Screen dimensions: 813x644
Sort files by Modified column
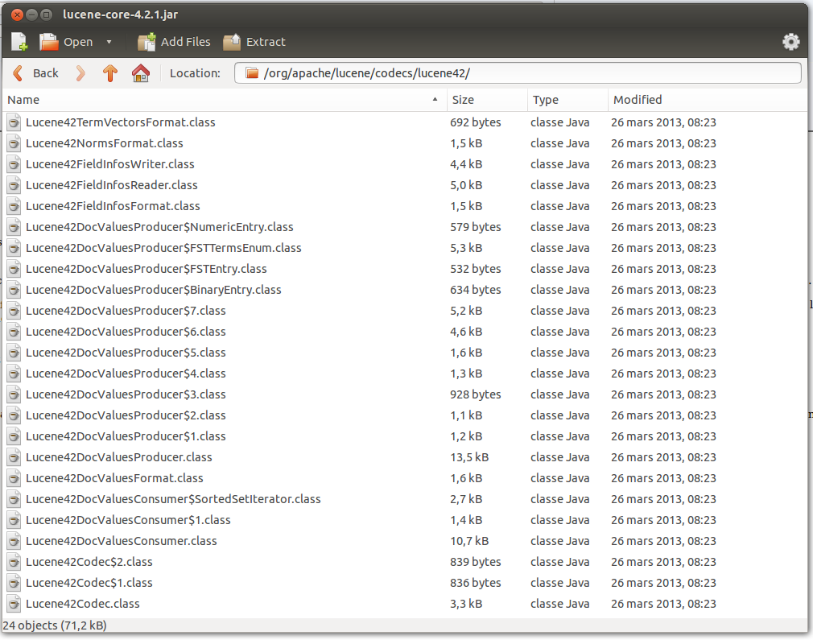[x=708, y=100]
